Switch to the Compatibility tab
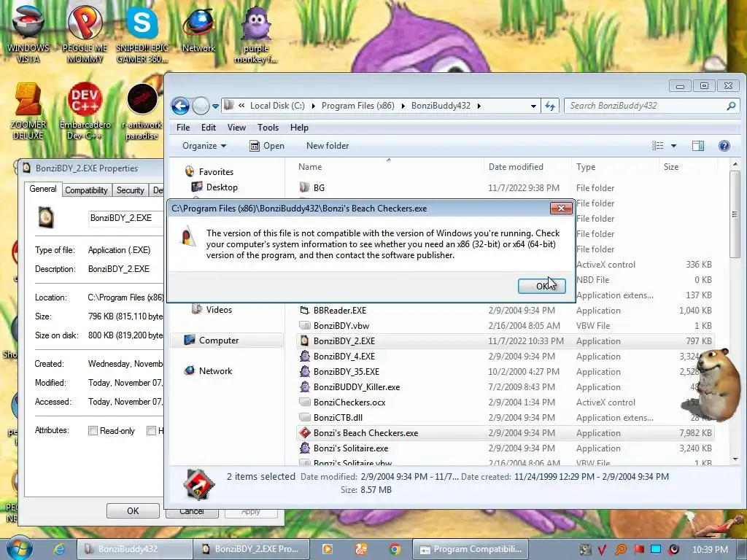Viewport: 747px width, 560px height. (x=86, y=190)
